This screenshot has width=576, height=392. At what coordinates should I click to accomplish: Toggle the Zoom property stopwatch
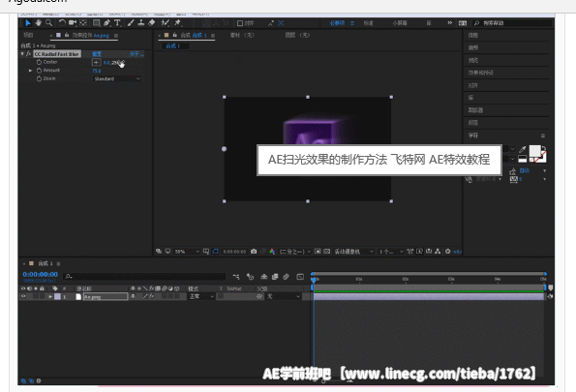pyautogui.click(x=39, y=78)
